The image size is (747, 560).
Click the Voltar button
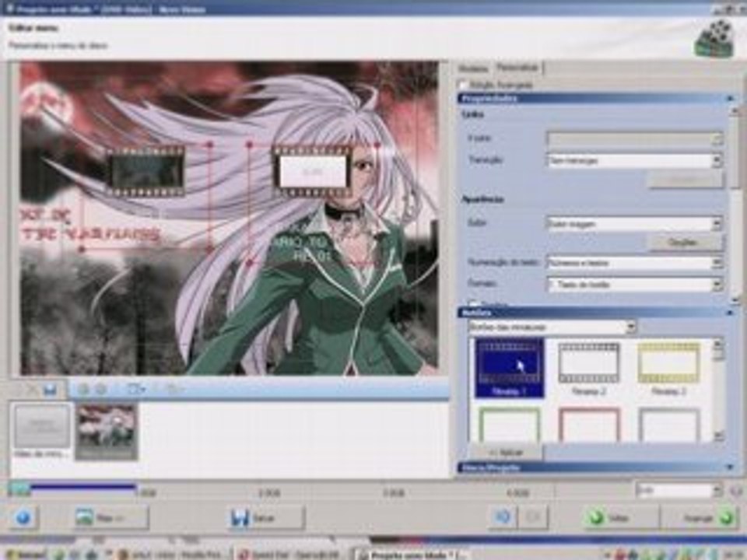621,517
